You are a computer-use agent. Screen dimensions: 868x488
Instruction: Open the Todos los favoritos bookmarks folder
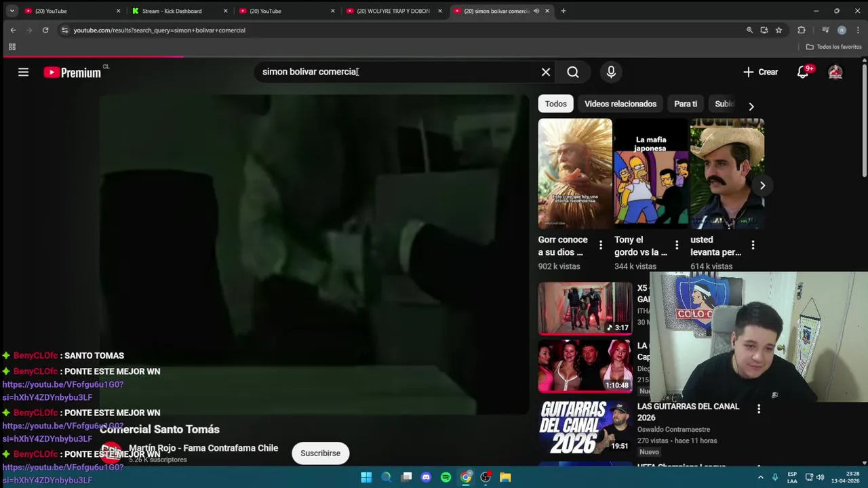tap(833, 47)
